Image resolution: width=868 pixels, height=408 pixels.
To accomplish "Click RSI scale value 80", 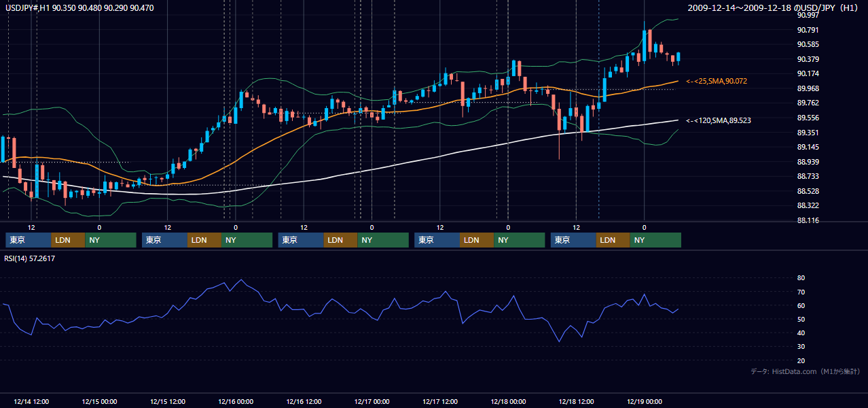I will click(801, 278).
